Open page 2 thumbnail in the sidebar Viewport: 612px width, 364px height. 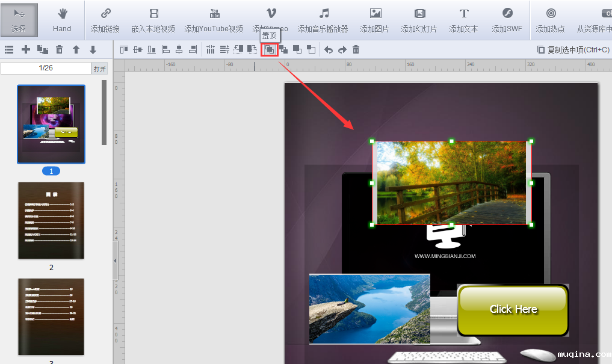coord(51,220)
